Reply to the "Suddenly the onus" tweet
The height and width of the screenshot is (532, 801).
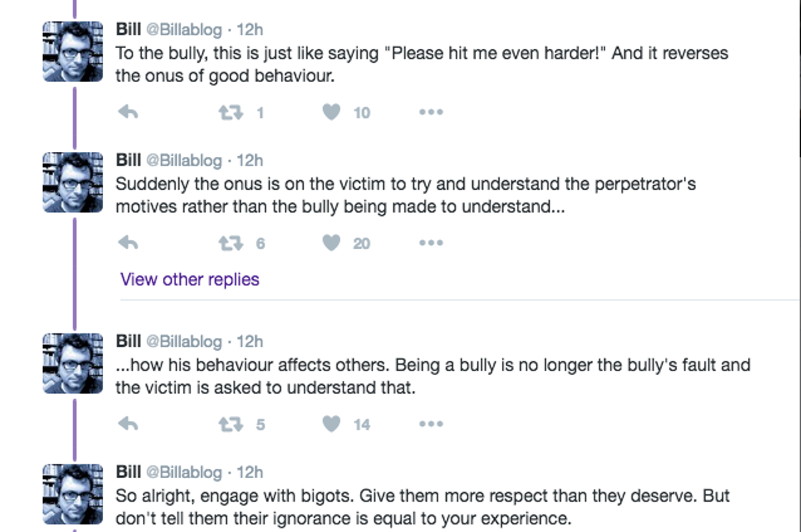[x=128, y=243]
